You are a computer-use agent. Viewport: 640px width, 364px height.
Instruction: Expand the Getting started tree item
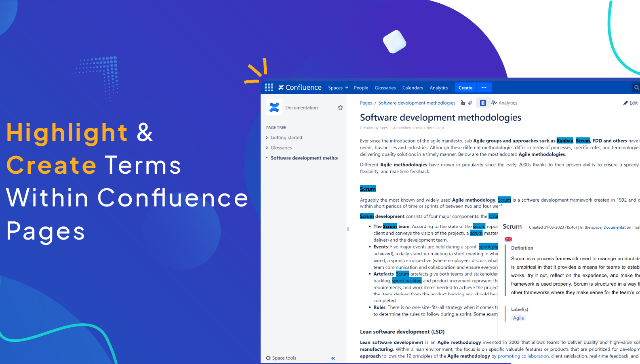pos(267,138)
